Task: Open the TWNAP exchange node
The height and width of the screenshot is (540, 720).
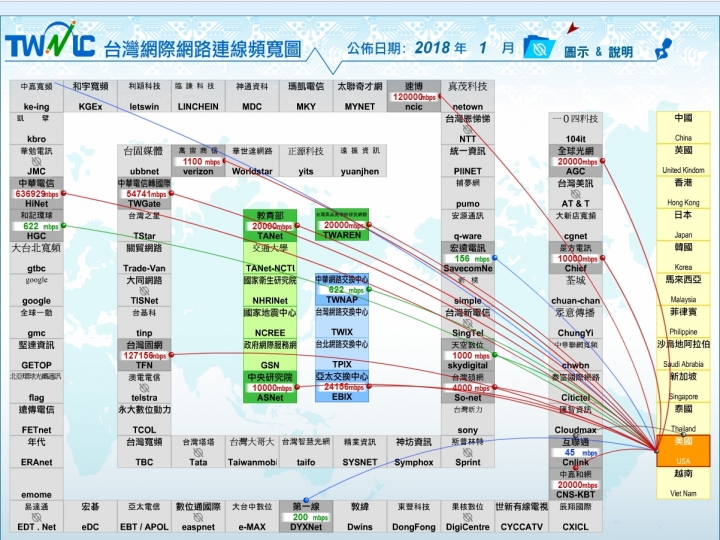Action: click(342, 289)
